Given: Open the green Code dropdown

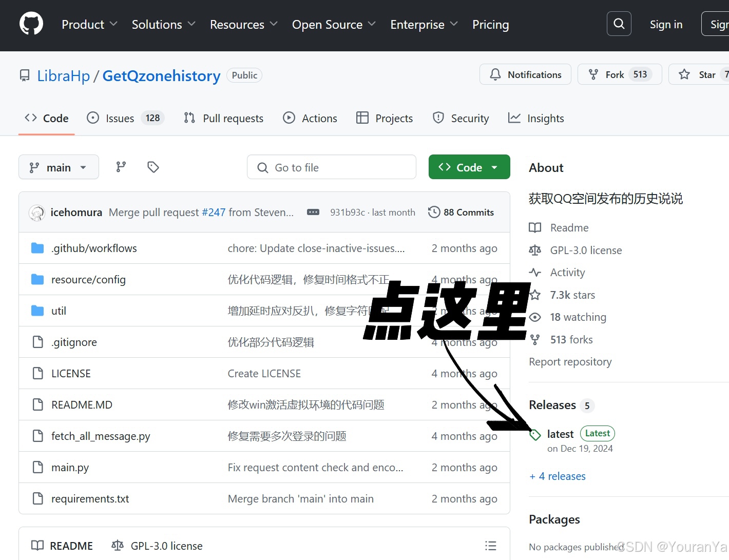Looking at the screenshot, I should tap(469, 167).
